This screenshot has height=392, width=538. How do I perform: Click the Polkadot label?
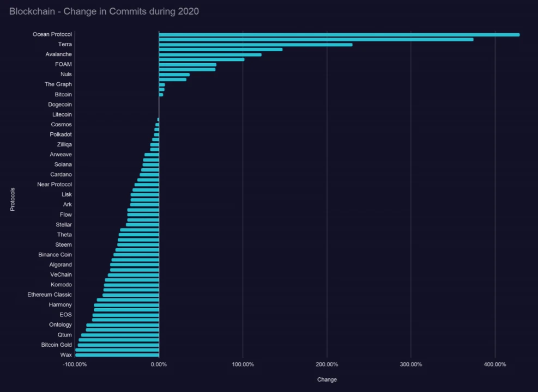61,134
